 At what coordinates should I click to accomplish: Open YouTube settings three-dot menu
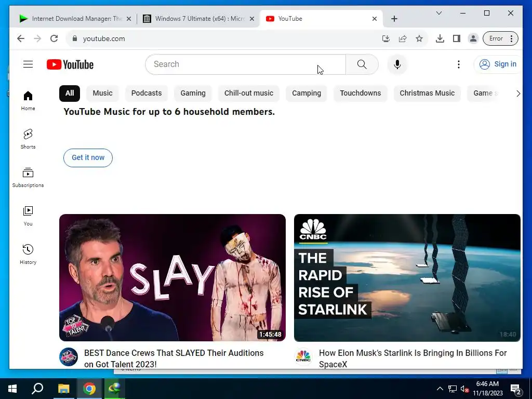pyautogui.click(x=458, y=64)
